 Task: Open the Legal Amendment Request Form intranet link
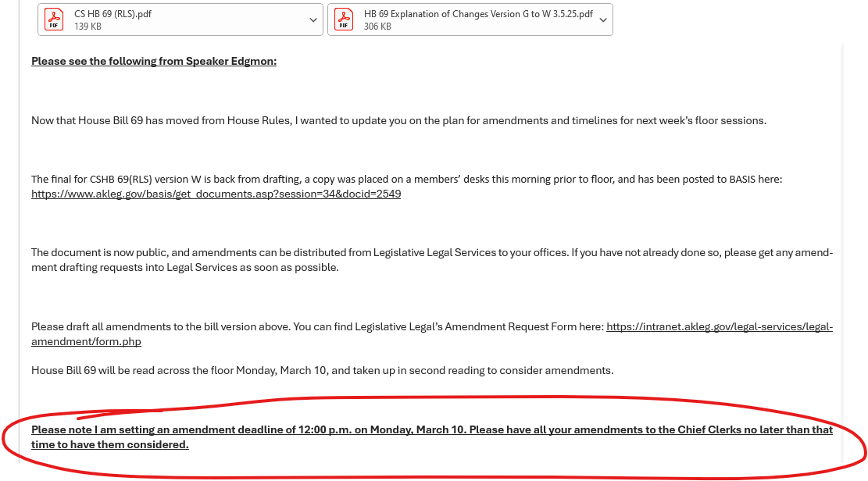pyautogui.click(x=720, y=327)
